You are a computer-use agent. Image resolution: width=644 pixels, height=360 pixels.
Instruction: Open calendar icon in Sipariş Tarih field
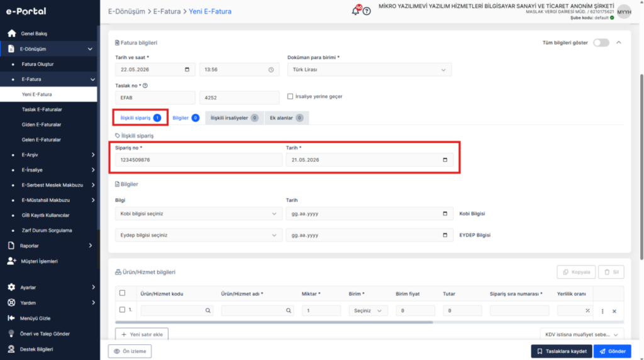click(445, 160)
